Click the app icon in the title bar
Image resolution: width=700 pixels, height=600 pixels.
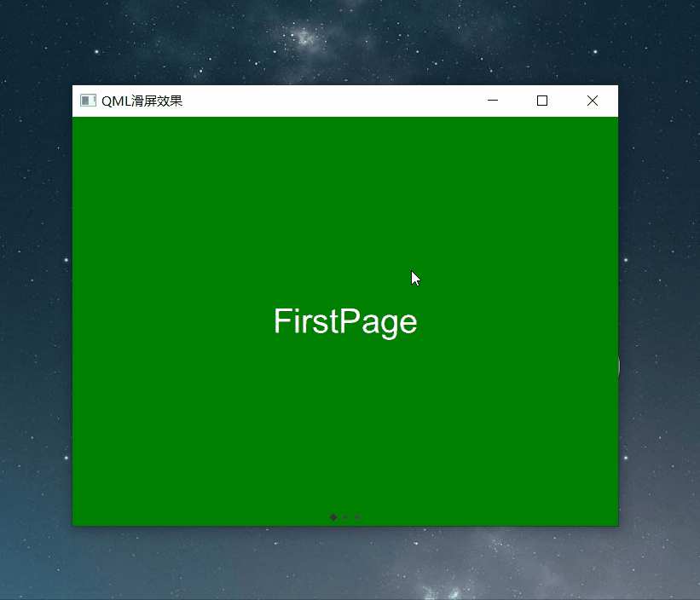[88, 101]
